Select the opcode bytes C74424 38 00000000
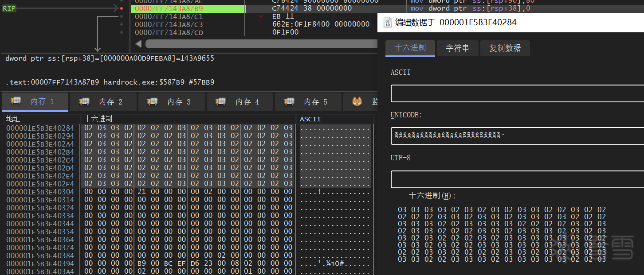This screenshot has width=644, height=275. click(312, 8)
